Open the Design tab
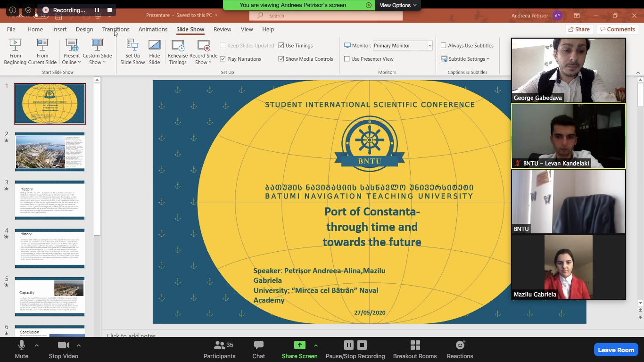Screen dimensions: 644x362 coord(84,29)
